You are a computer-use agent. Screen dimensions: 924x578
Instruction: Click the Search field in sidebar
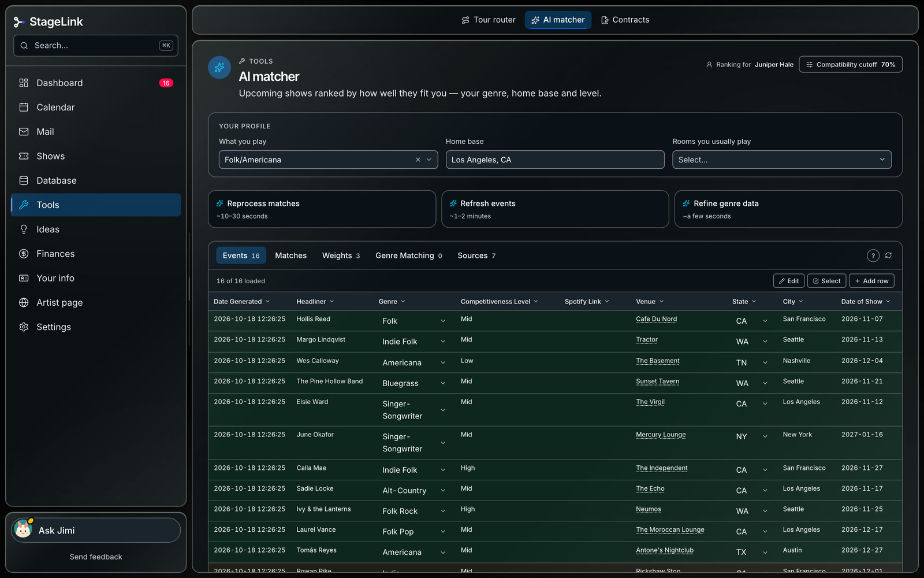(96, 46)
